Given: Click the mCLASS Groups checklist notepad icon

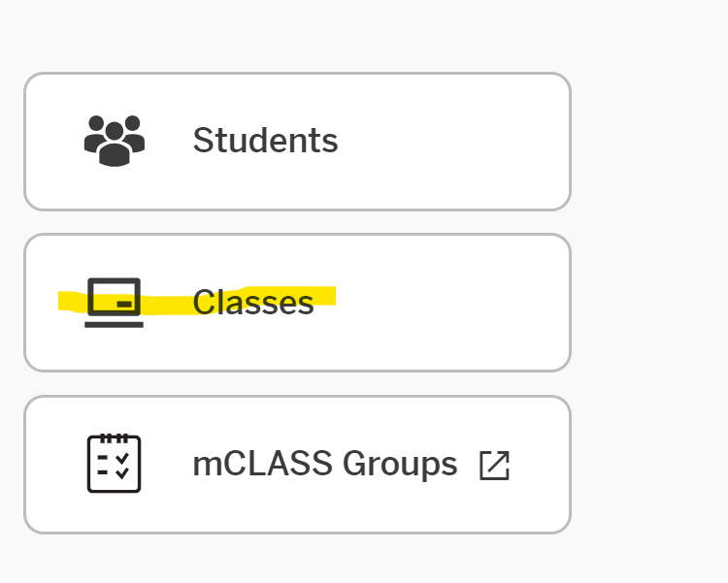Looking at the screenshot, I should [115, 464].
